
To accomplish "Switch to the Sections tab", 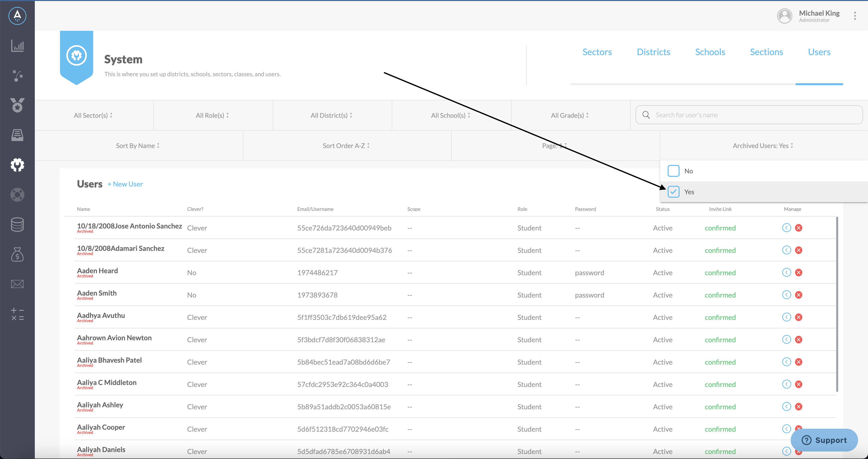I will coord(766,52).
